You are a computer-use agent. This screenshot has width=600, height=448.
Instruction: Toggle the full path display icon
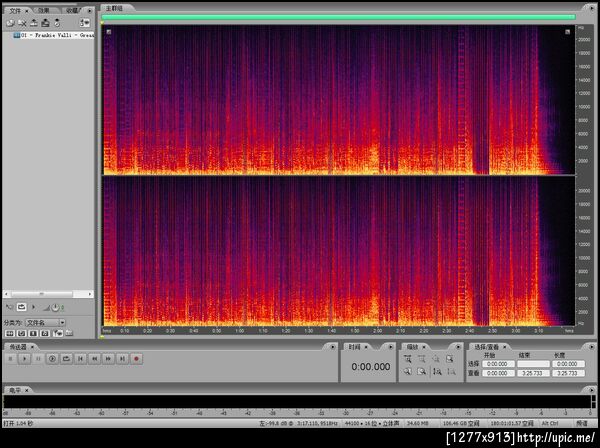pos(69,333)
